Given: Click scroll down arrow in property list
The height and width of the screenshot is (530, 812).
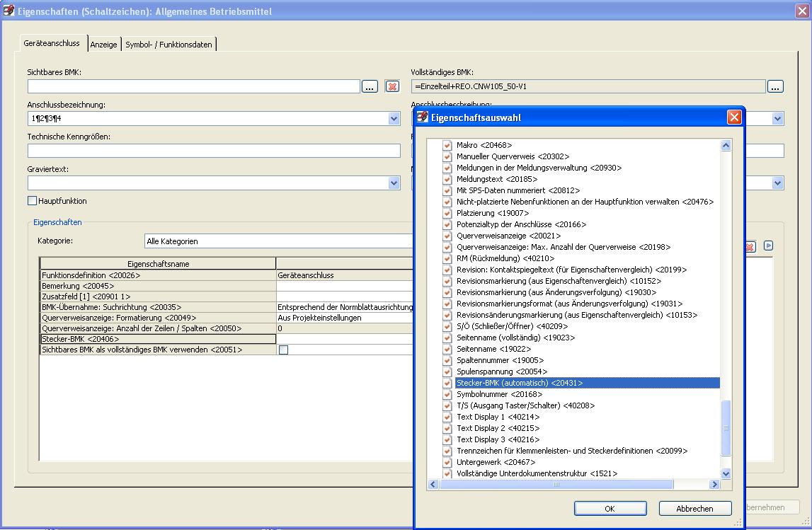Looking at the screenshot, I should (726, 473).
